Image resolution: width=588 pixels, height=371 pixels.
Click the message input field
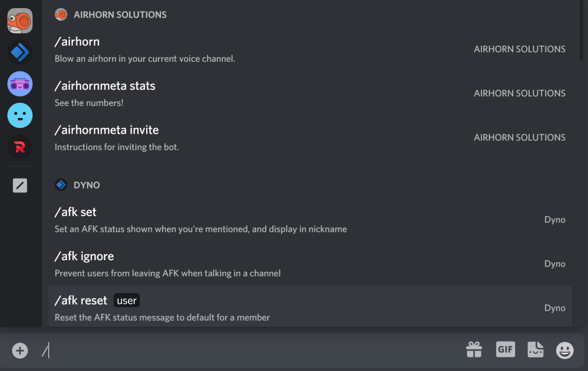(230, 350)
